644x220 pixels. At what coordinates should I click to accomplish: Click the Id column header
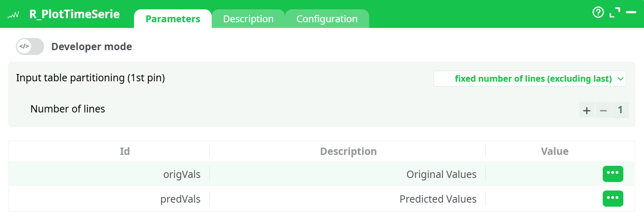[x=125, y=151]
